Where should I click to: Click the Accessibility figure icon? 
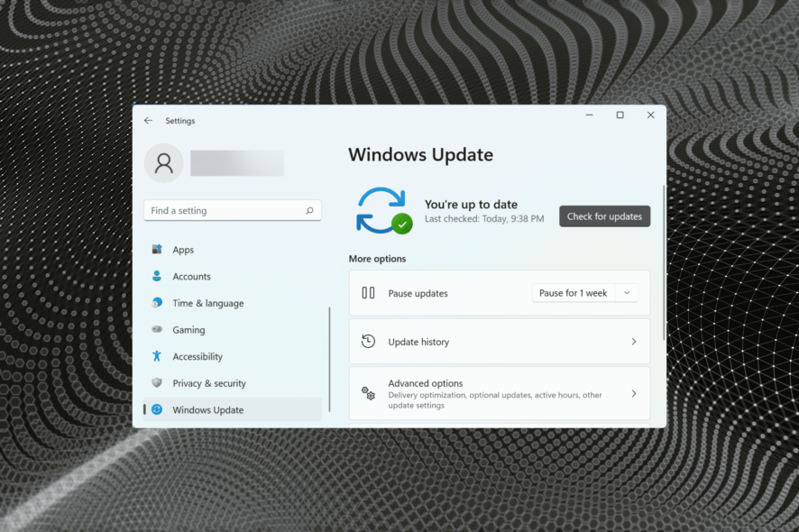coord(157,356)
